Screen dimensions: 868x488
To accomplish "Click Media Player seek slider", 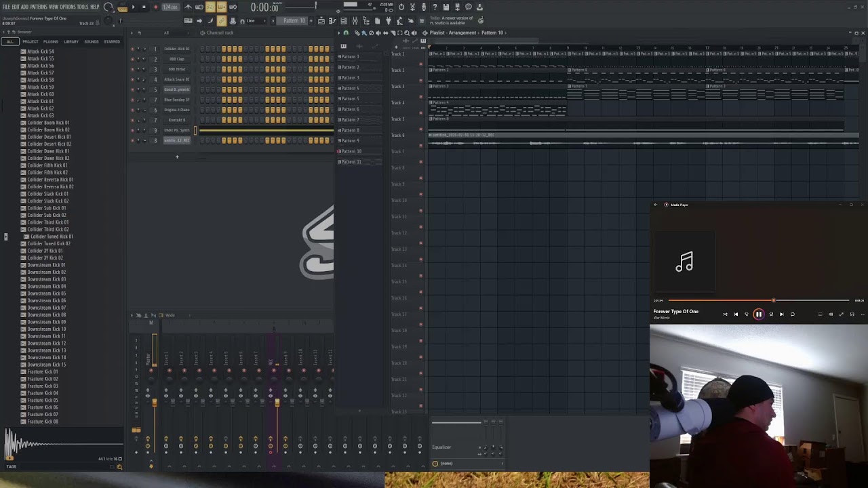I will pos(758,300).
